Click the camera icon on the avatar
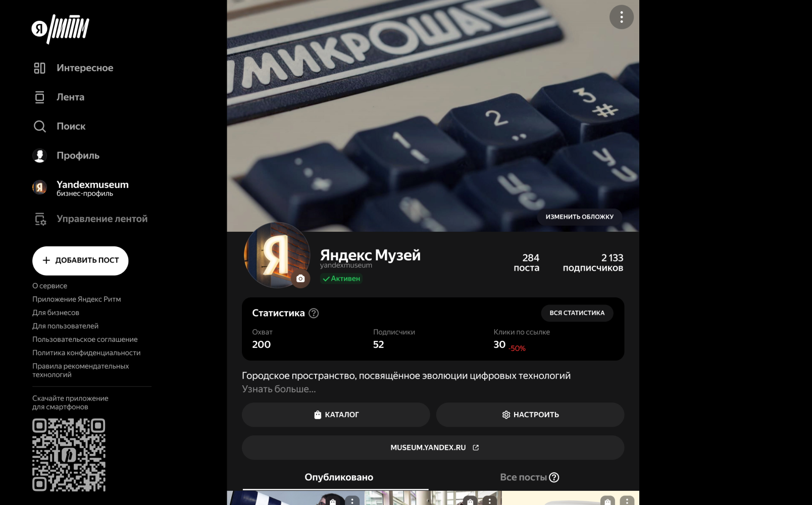This screenshot has height=505, width=812. (300, 278)
